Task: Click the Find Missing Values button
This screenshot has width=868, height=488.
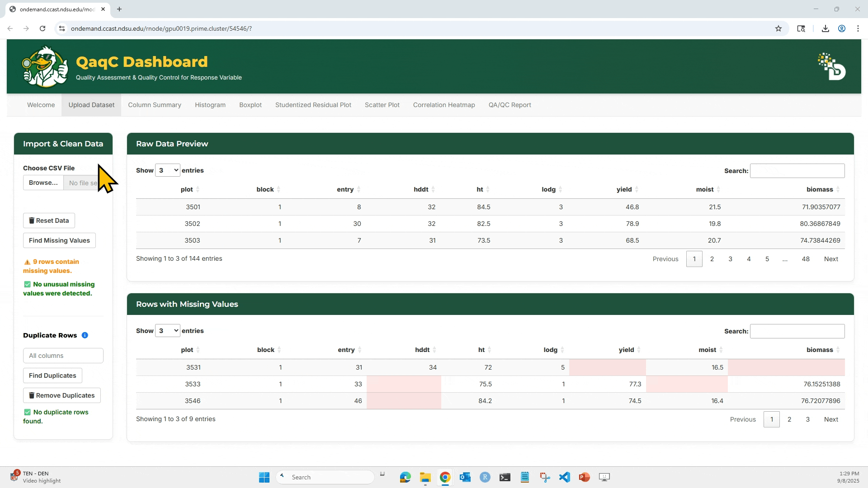Action: coord(59,240)
